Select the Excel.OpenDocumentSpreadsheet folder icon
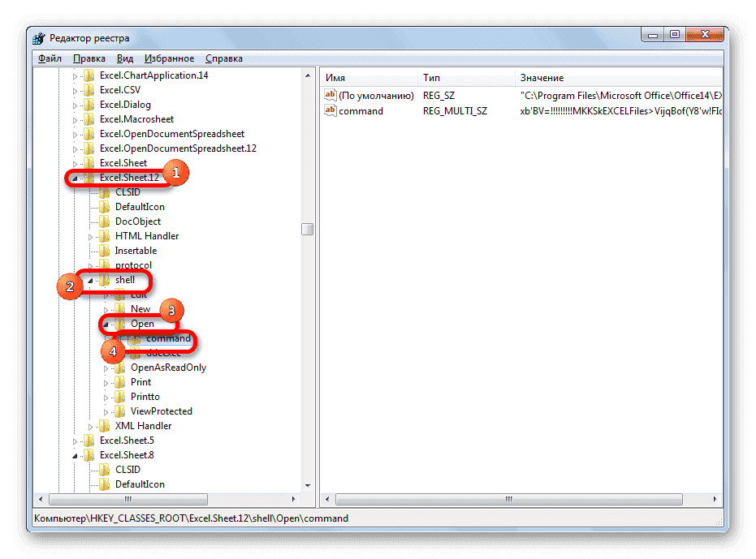Viewport: 756px width, 559px height. click(x=89, y=134)
